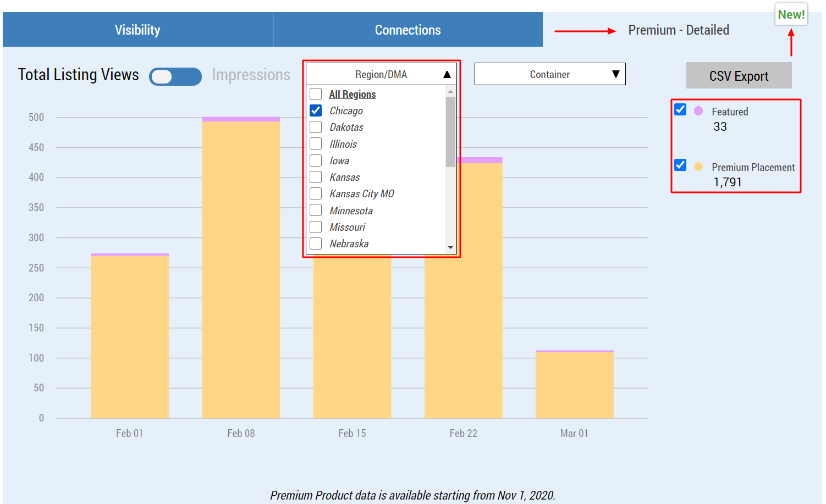Check the Dakotas region checkbox
The width and height of the screenshot is (826, 504).
[x=316, y=127]
